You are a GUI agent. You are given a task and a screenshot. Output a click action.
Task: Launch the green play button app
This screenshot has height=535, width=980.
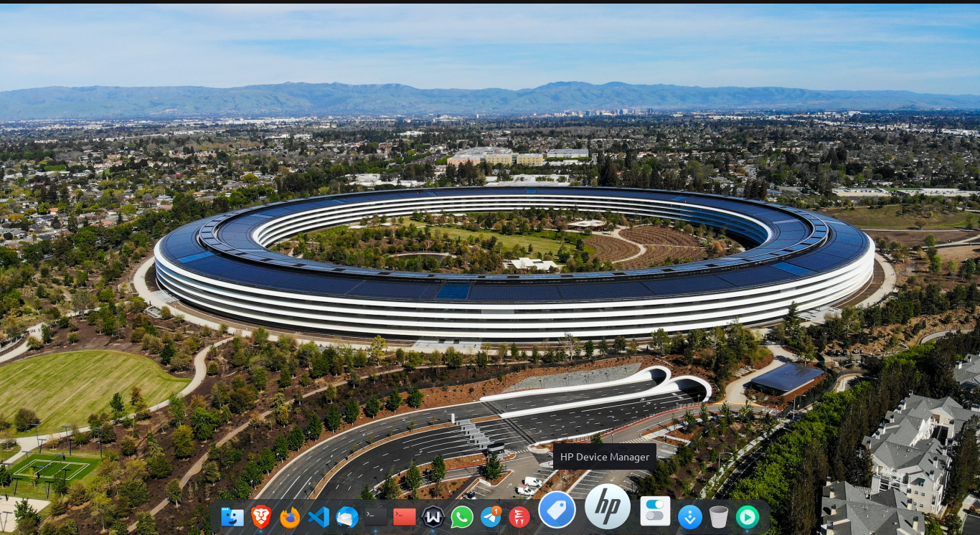click(748, 517)
